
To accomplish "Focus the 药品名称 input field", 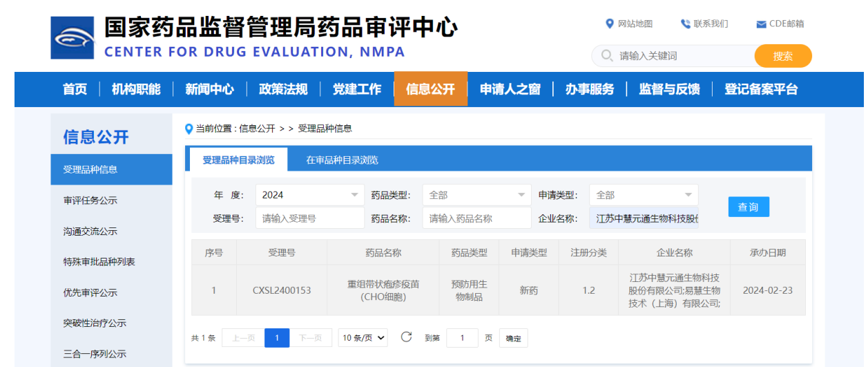I will point(476,218).
